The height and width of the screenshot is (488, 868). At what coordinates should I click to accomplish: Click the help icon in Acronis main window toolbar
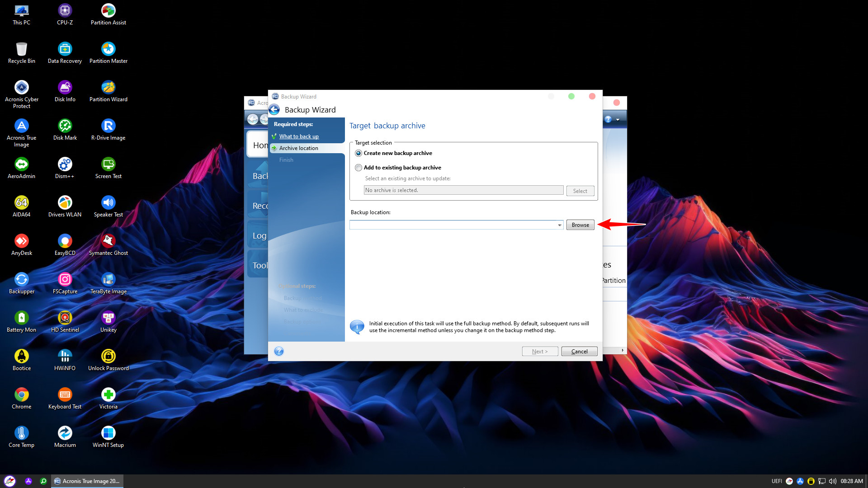[608, 119]
